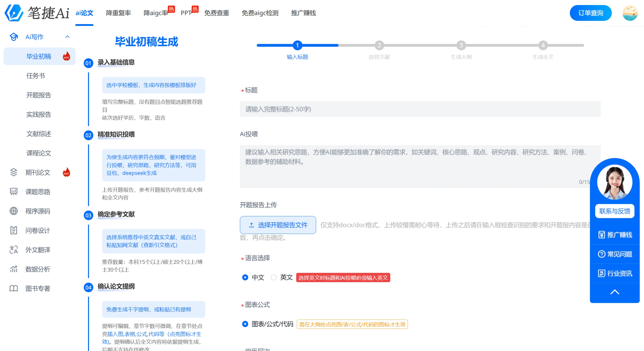Click step 03 circle badge
This screenshot has width=644, height=351.
tap(88, 215)
